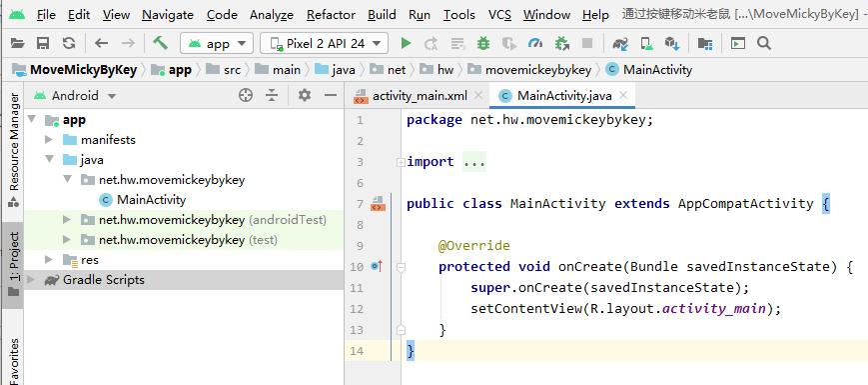868x385 pixels.
Task: Open the Favorites side panel
Action: [14, 360]
